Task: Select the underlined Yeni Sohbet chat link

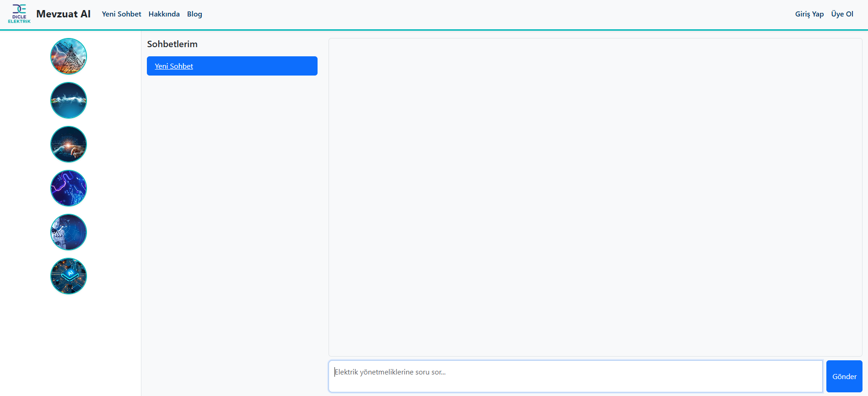Action: click(174, 66)
